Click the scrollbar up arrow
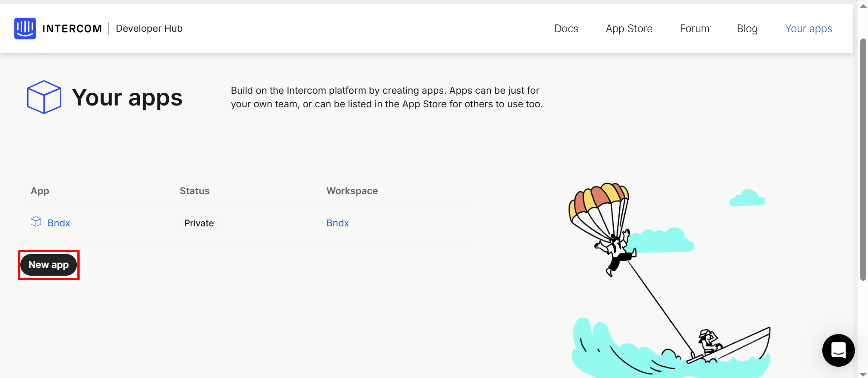 tap(863, 6)
